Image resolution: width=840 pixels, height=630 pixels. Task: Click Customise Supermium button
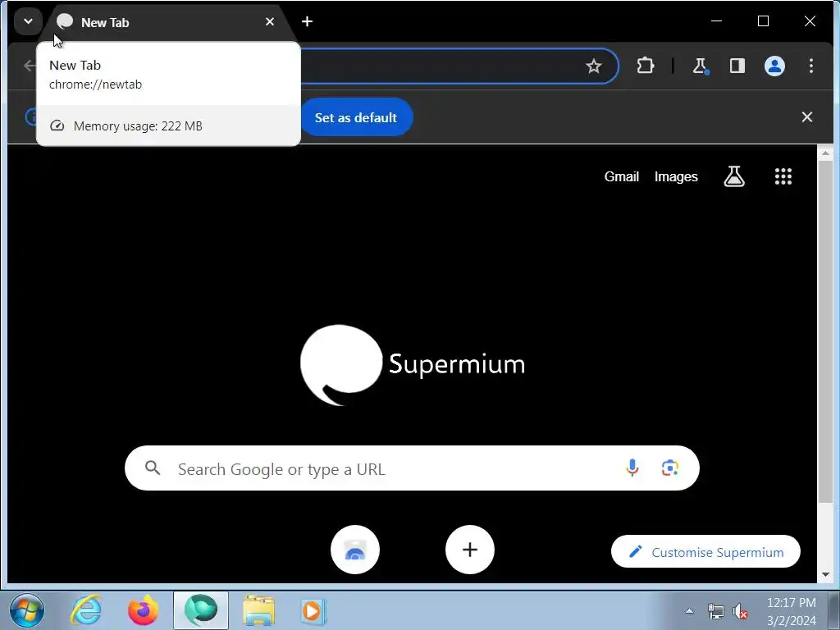tap(705, 552)
